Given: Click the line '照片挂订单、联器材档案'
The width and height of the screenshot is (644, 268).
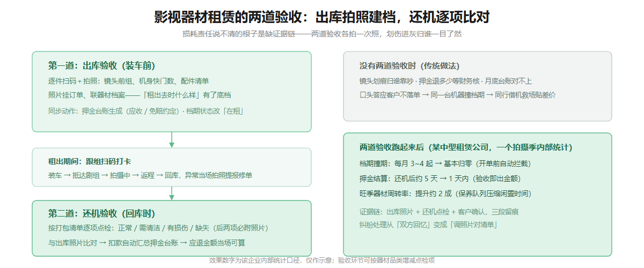Looking at the screenshot, I should pyautogui.click(x=140, y=95).
